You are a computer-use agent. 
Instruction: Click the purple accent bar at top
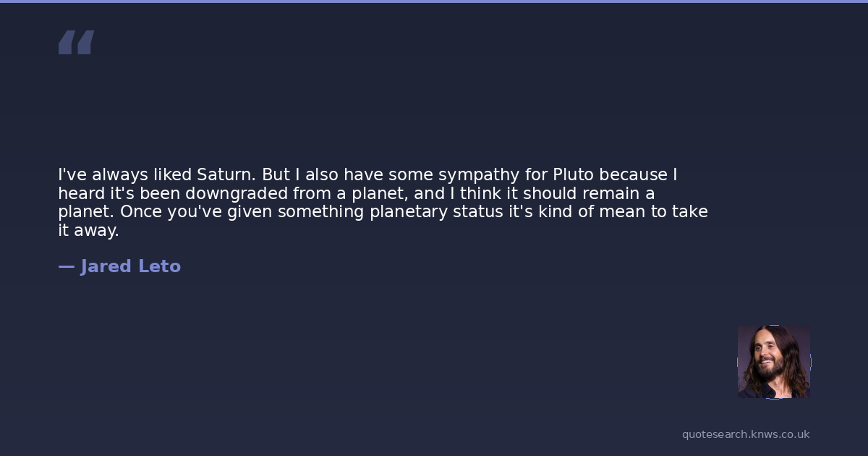click(x=434, y=1)
